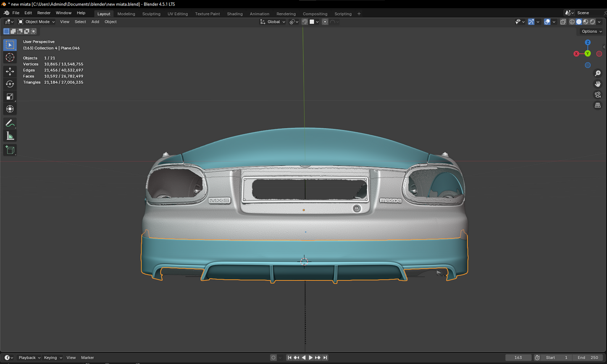This screenshot has height=364, width=607.
Task: Select the Cursor tool in toolbar
Action: coord(10,58)
